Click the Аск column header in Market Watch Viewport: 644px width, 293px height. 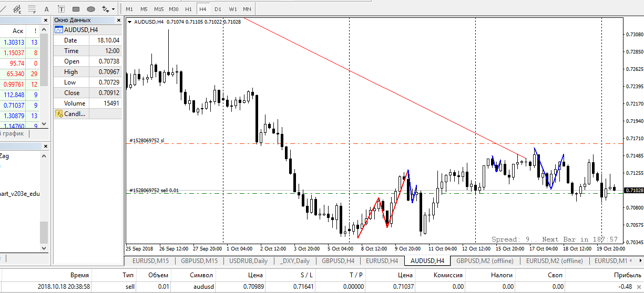[18, 31]
